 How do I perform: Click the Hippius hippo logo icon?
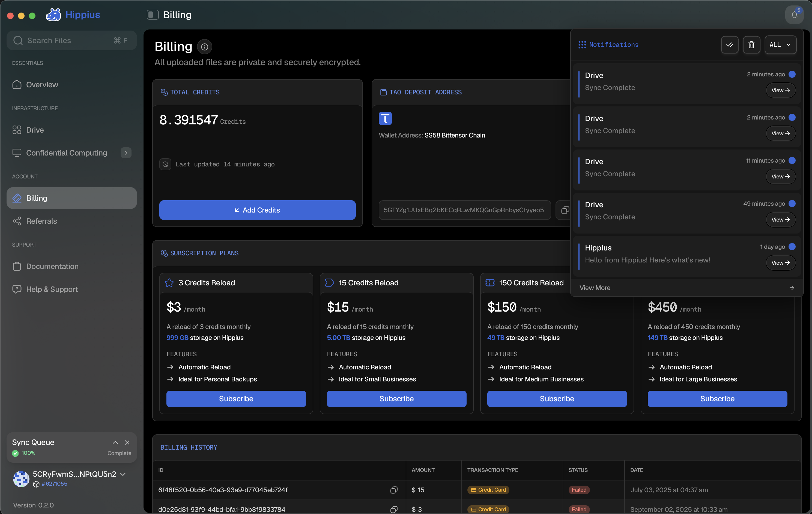[x=53, y=14]
